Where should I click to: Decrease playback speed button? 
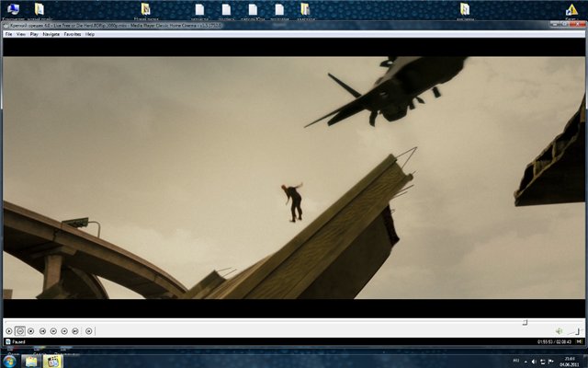click(53, 331)
